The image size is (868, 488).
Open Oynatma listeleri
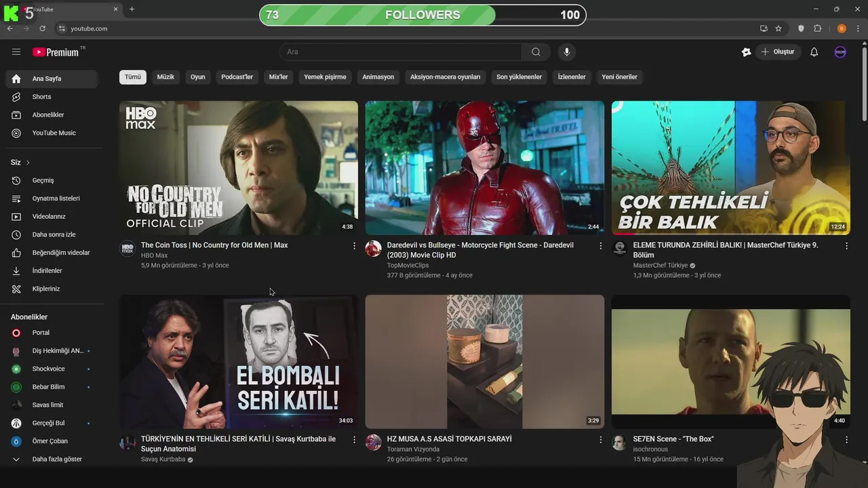(52, 199)
